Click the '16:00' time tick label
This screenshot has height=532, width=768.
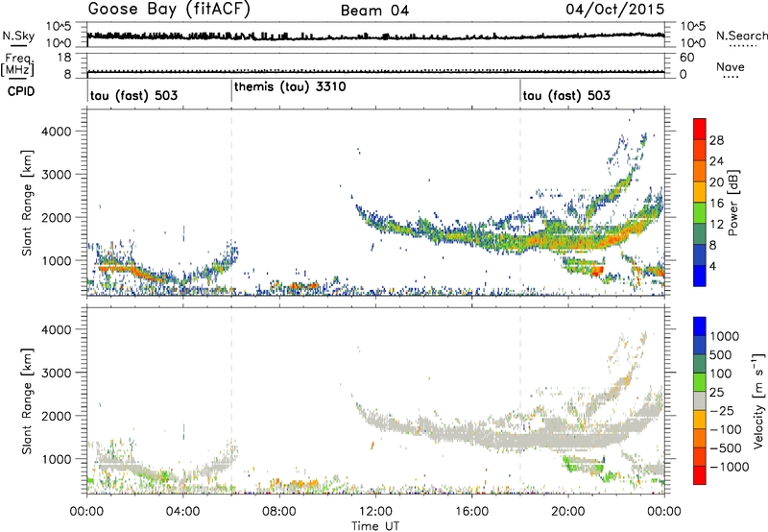coord(471,512)
